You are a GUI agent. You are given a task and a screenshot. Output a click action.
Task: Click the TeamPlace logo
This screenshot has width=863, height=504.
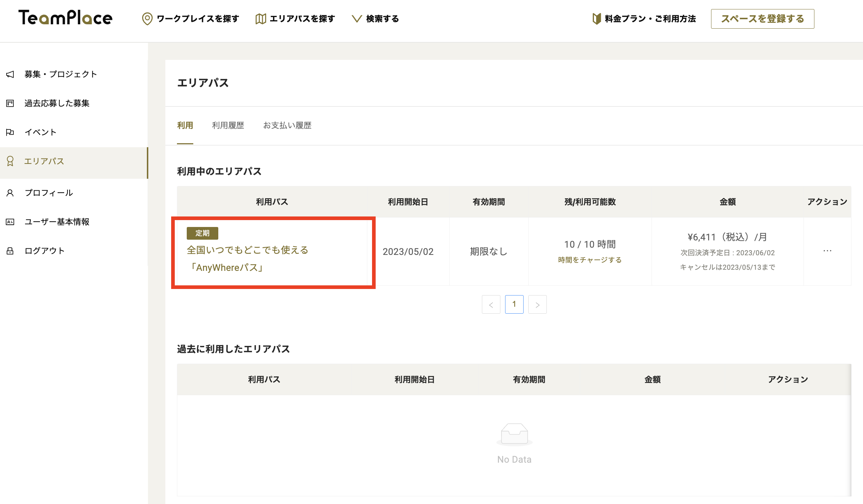65,18
